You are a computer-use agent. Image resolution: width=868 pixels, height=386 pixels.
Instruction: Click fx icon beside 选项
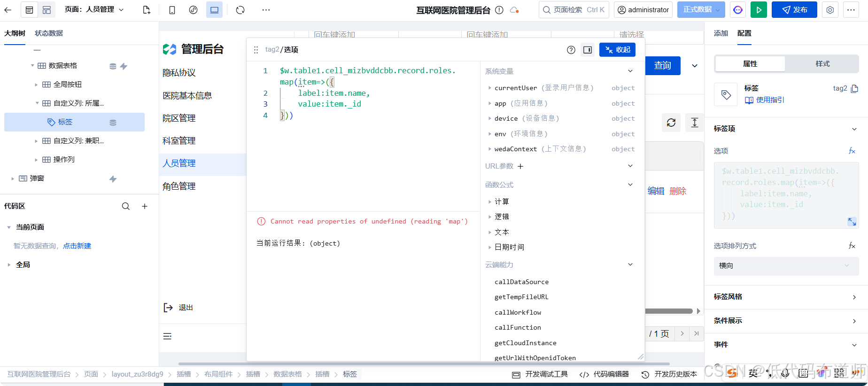pyautogui.click(x=852, y=151)
